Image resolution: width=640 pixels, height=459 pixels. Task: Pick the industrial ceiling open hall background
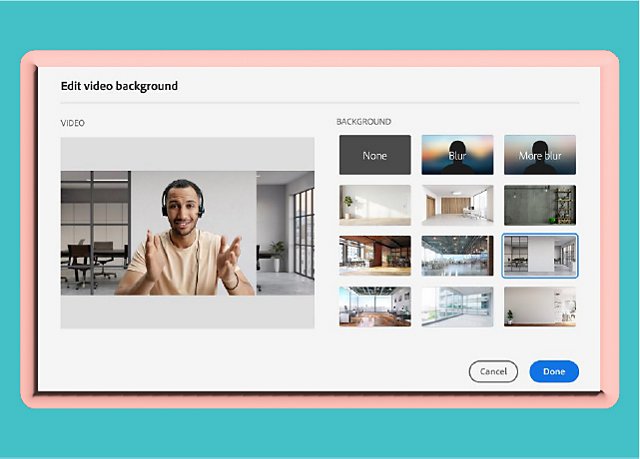click(x=457, y=256)
